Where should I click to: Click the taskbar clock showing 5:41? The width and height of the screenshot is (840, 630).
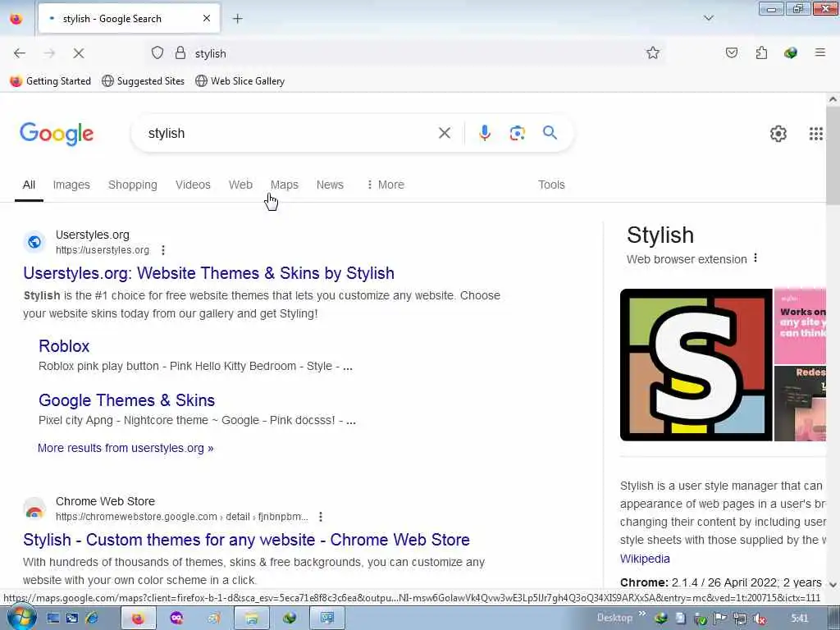[799, 619]
